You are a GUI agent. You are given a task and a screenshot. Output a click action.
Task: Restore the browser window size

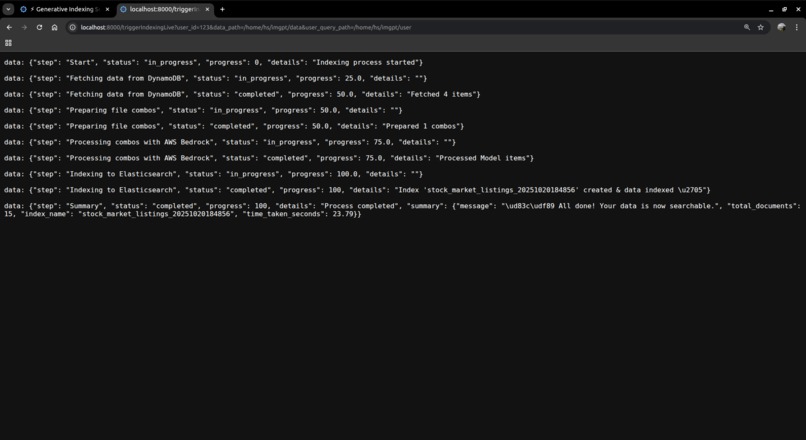point(784,9)
